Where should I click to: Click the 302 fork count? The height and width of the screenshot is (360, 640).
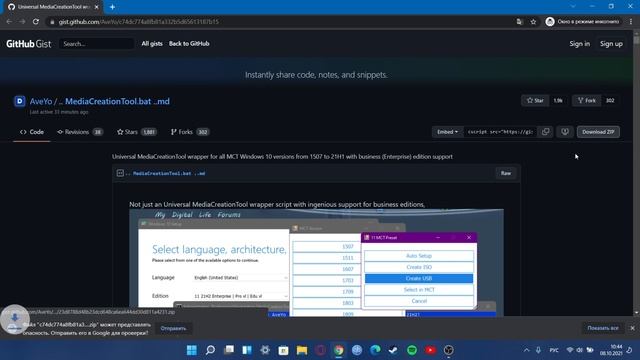click(610, 100)
